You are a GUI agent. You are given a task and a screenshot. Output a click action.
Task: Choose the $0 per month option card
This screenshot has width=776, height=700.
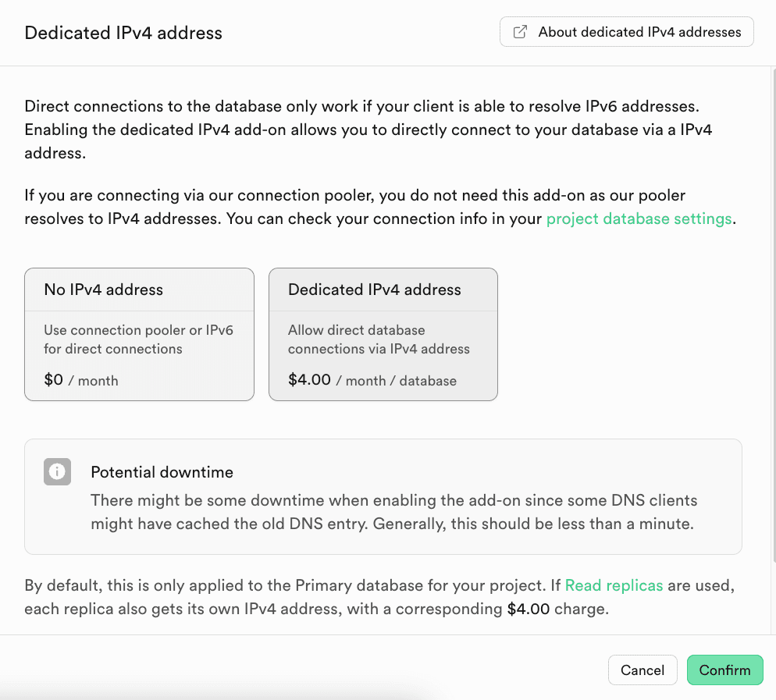click(x=139, y=334)
